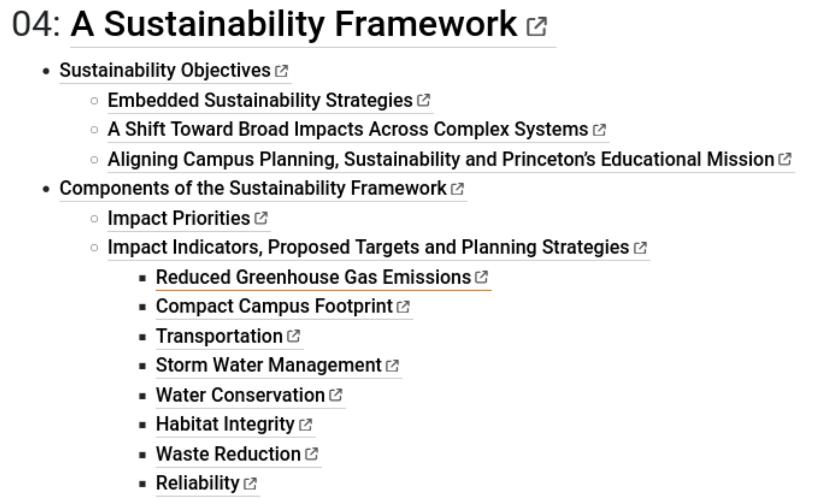814x504 pixels.
Task: Click external-link icon beside A Sustainability Framework heading
Action: click(x=537, y=26)
